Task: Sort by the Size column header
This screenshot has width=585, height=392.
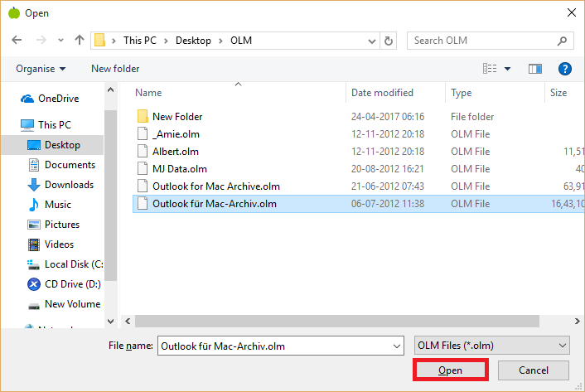Action: tap(558, 93)
